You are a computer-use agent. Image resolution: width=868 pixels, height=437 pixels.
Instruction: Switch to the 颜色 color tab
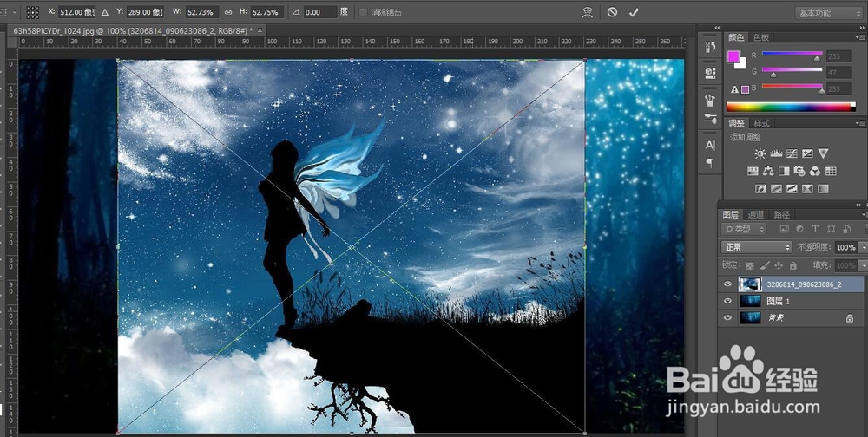[736, 37]
